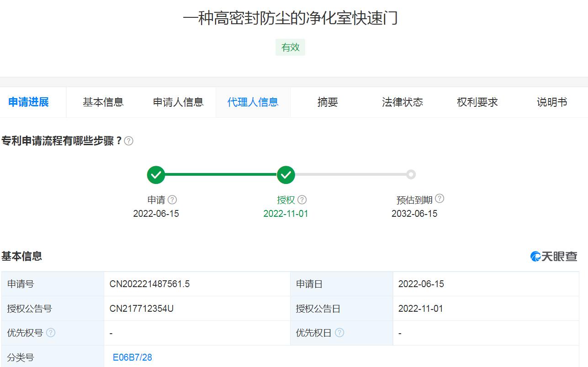Open the 说明书 tab
Screen dimensions: 588x367
coord(552,102)
